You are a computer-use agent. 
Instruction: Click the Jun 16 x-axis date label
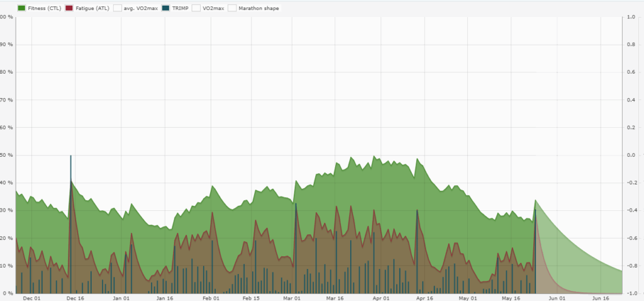601,298
